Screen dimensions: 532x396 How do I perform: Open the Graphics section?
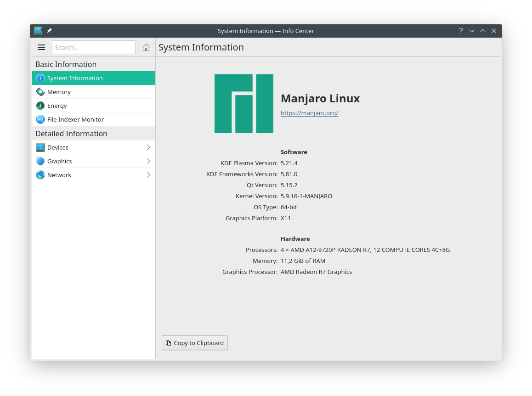(94, 161)
